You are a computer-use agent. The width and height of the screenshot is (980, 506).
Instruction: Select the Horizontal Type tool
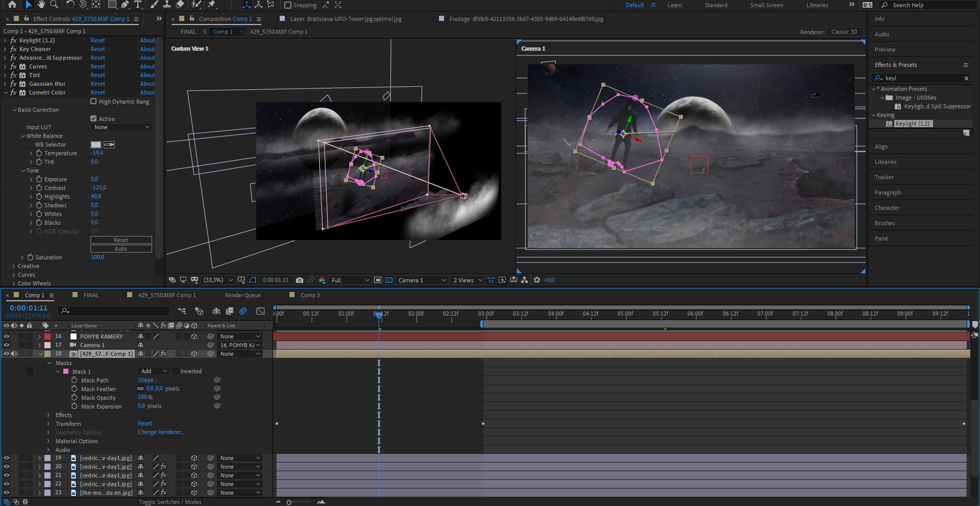pyautogui.click(x=138, y=5)
